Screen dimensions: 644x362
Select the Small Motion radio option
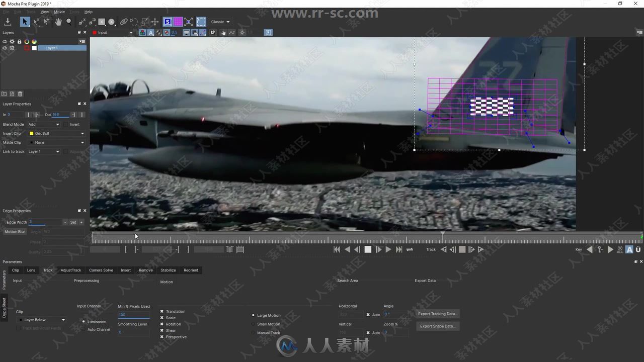[x=253, y=324]
